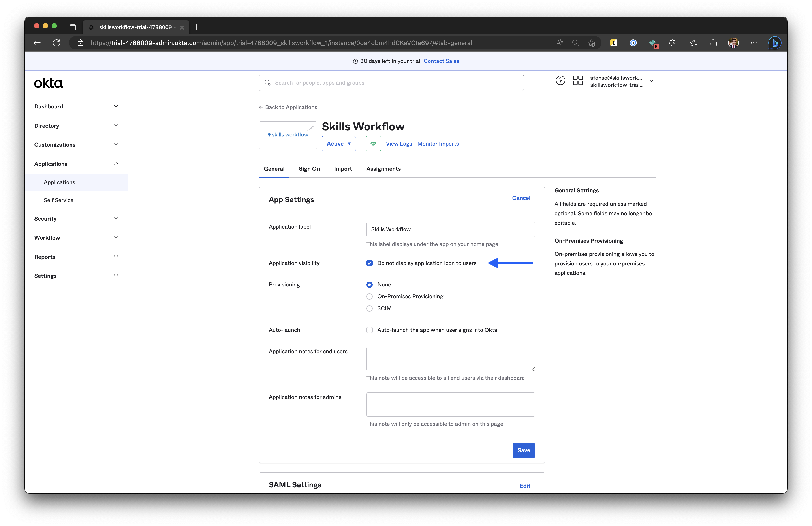Viewport: 812px width, 526px height.
Task: Focus the Okta search field
Action: [391, 83]
